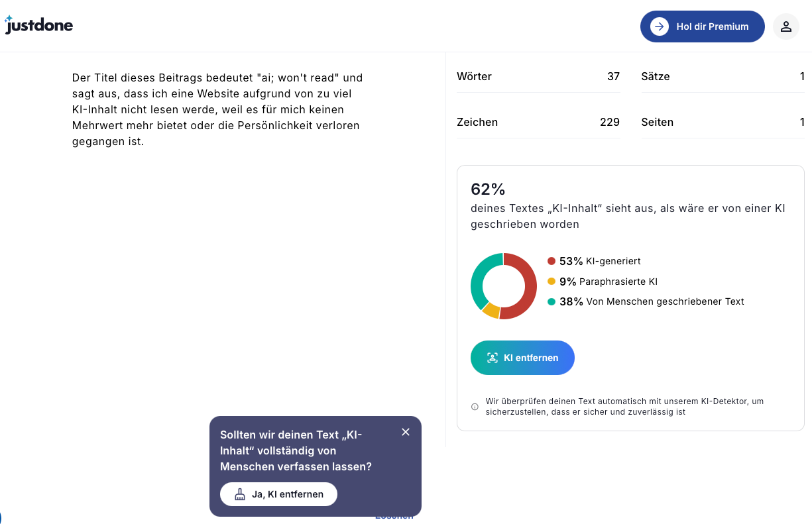Viewport: 812px width, 524px height.
Task: Click the info icon beside detector note
Action: click(x=475, y=407)
